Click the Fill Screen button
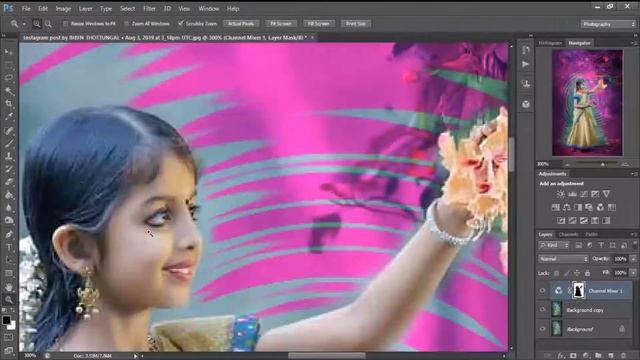 click(x=319, y=24)
